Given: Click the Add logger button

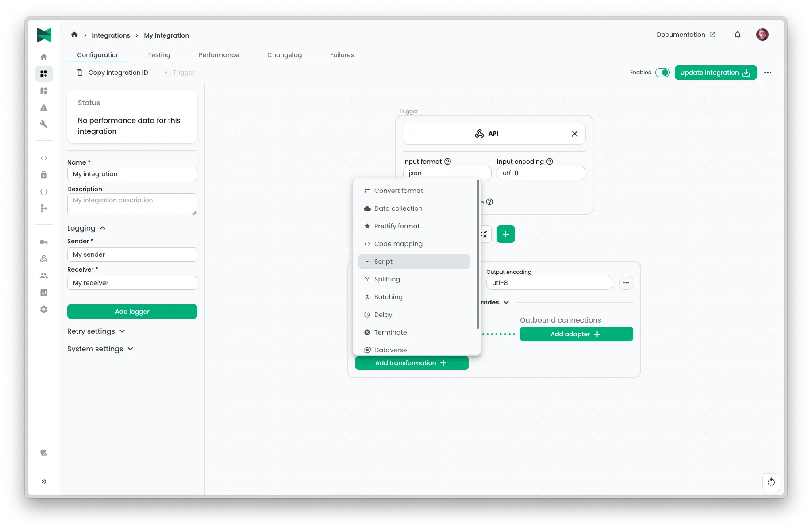Looking at the screenshot, I should [132, 311].
